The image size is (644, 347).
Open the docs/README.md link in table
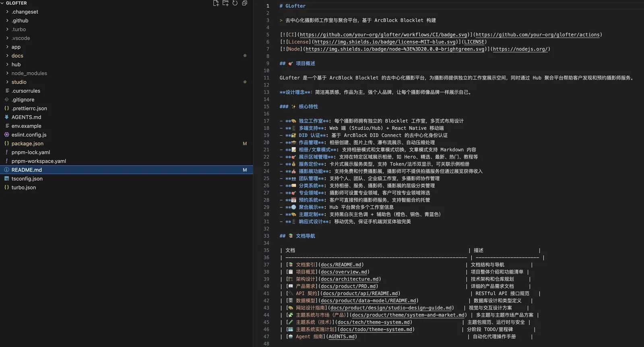[341, 265]
